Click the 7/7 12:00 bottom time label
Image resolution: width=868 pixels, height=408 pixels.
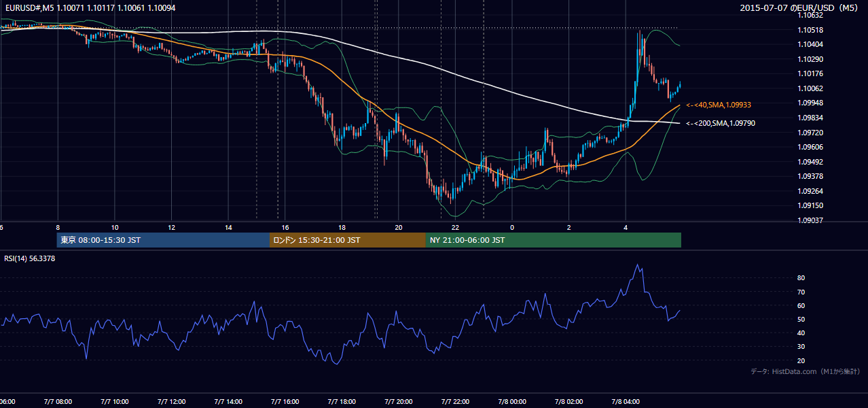(x=171, y=402)
